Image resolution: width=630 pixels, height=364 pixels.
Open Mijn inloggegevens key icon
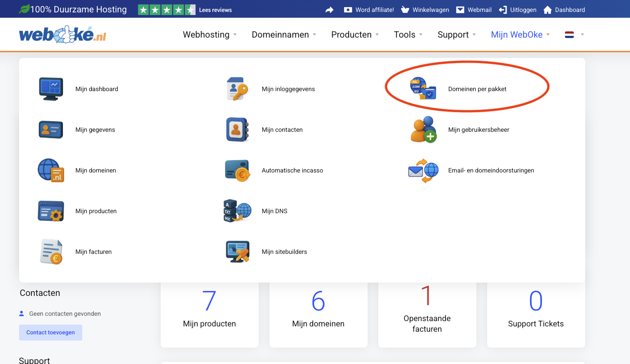(x=238, y=89)
